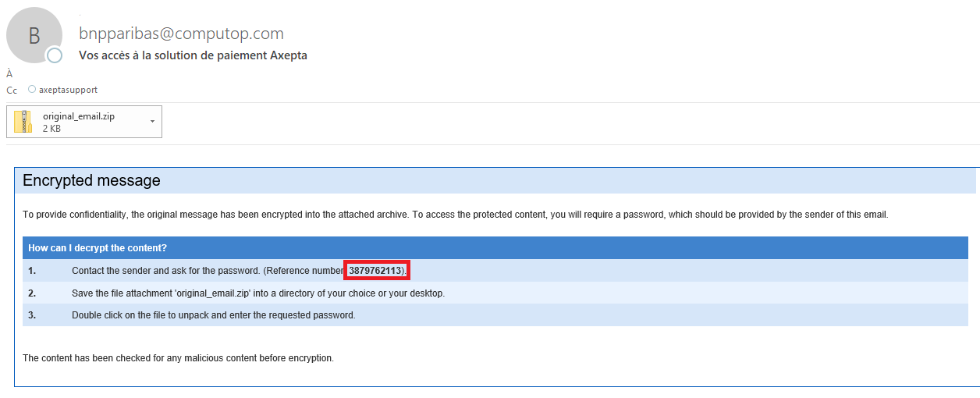This screenshot has width=980, height=398.
Task: Click the attachment's 2 KB size text
Action: click(x=51, y=129)
